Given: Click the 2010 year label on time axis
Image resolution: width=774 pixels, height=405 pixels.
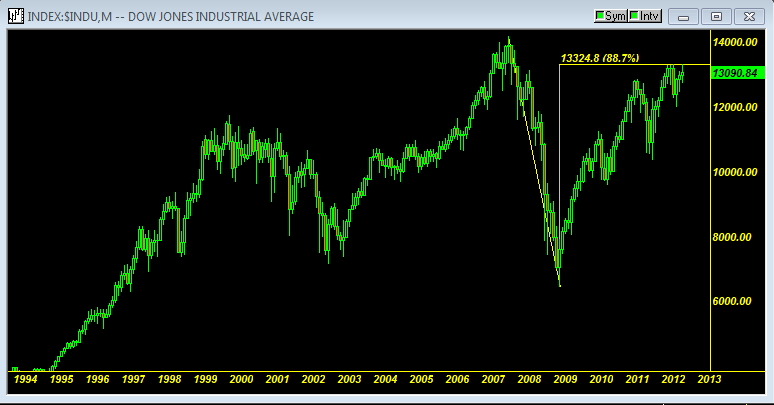Looking at the screenshot, I should tap(602, 379).
